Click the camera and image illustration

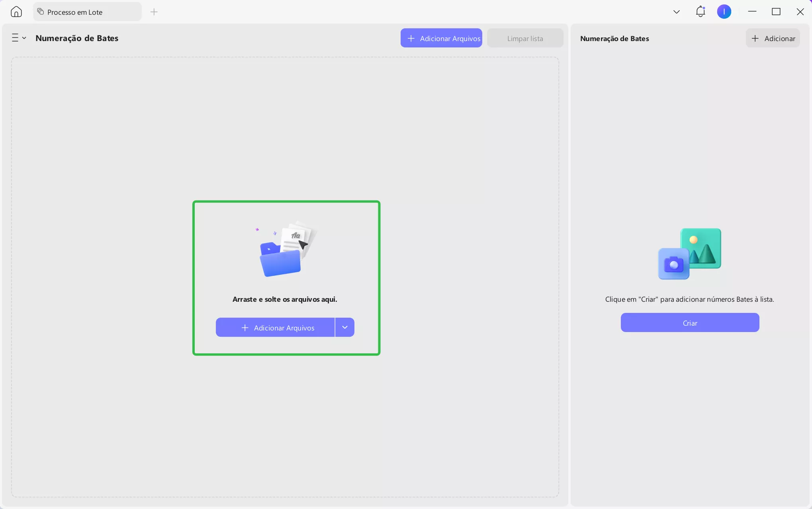pos(689,254)
